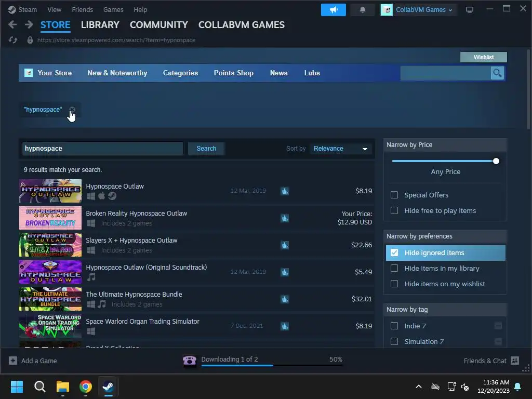Open the Labs link
Viewport: 532px width, 399px height.
point(312,73)
